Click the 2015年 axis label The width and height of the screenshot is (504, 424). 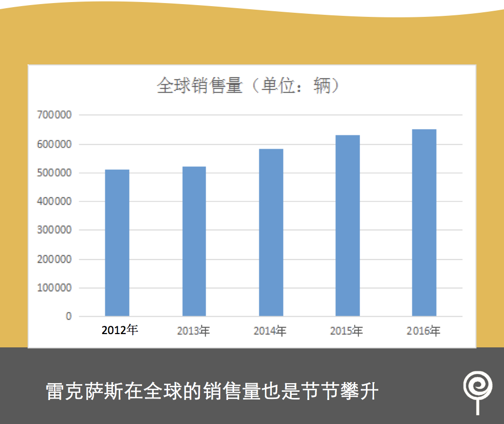[x=347, y=331]
